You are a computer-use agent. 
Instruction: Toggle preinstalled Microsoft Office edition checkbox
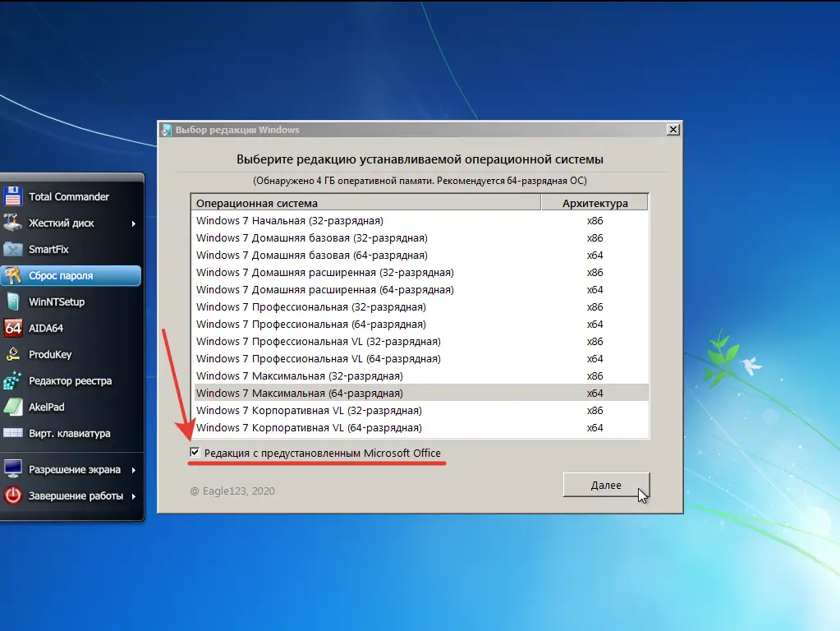195,453
